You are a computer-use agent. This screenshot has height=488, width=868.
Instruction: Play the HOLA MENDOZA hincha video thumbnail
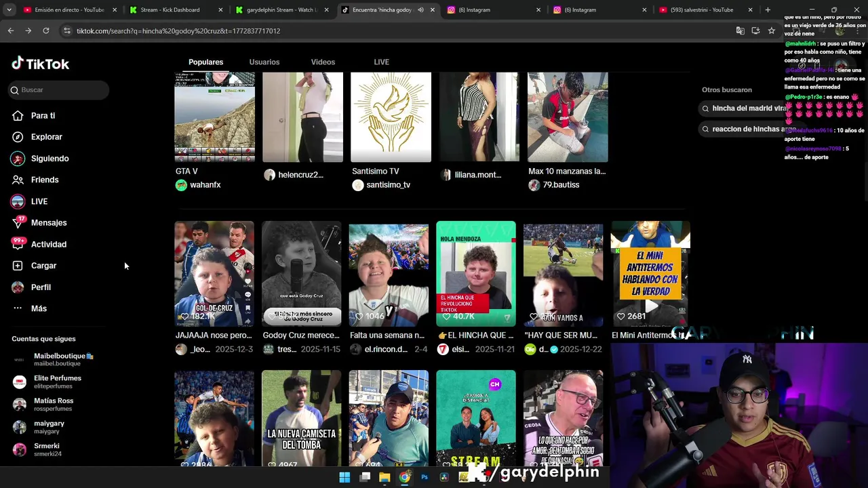coord(476,274)
